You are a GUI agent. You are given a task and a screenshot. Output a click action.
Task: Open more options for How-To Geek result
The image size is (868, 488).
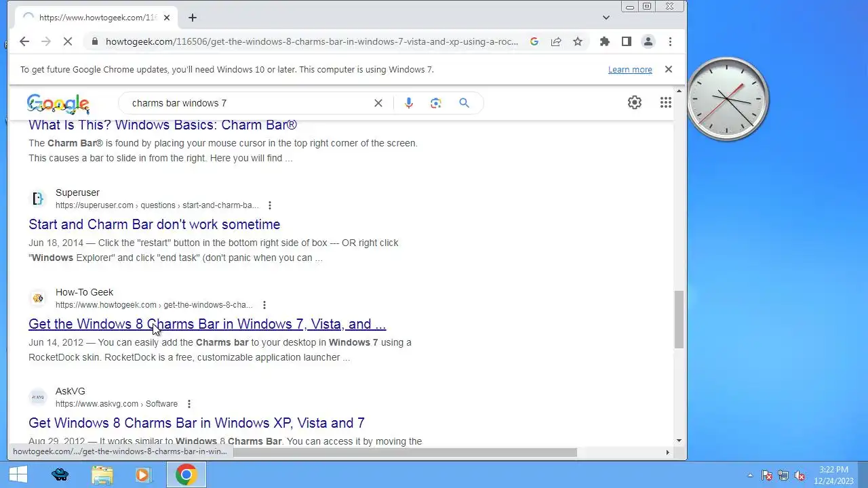tap(264, 305)
